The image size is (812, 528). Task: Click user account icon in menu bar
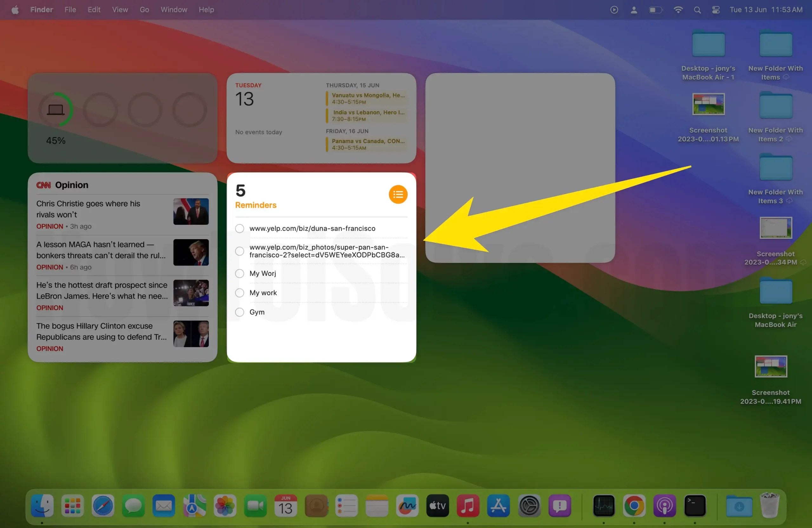point(633,10)
